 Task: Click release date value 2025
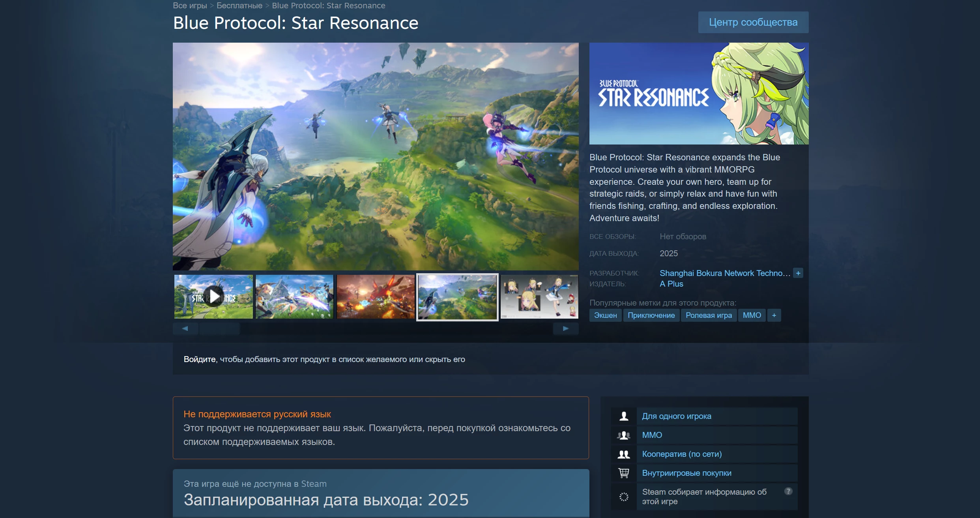[x=669, y=253]
